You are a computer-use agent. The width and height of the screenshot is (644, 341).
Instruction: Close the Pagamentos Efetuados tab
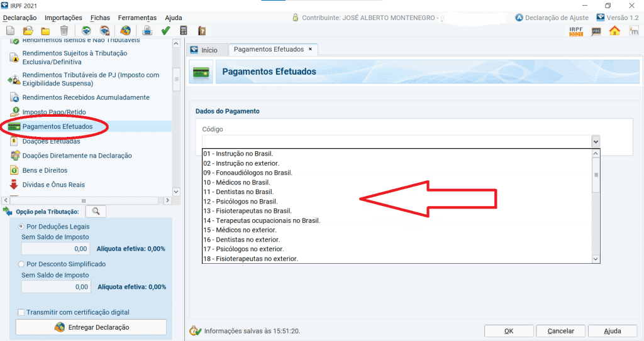(x=311, y=49)
